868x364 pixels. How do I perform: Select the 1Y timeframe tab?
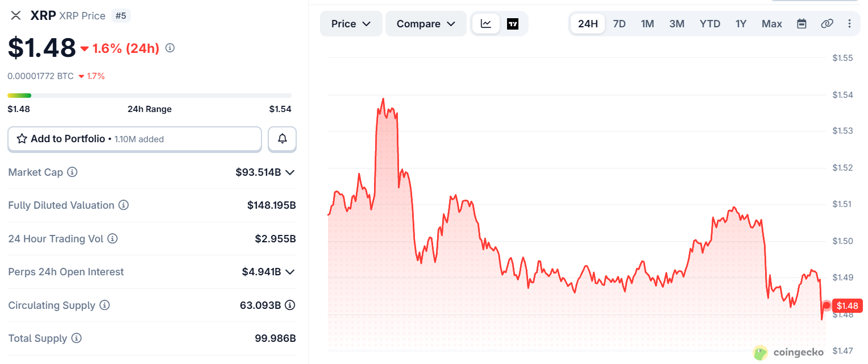pyautogui.click(x=741, y=24)
